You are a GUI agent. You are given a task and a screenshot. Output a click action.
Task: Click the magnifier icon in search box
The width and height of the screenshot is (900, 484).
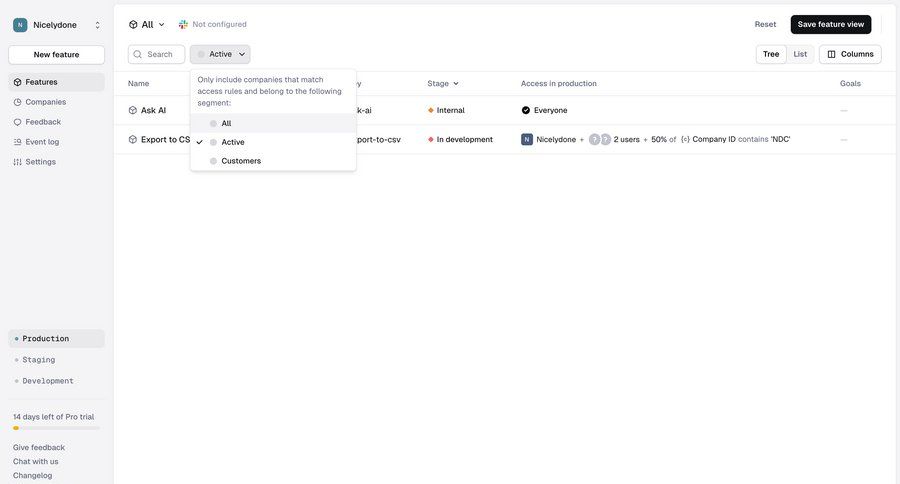pyautogui.click(x=138, y=54)
